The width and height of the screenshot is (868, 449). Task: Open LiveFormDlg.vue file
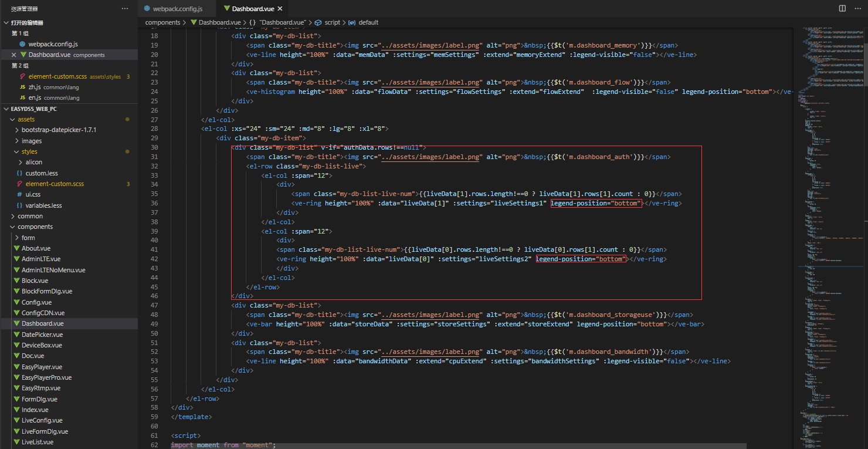click(69, 431)
